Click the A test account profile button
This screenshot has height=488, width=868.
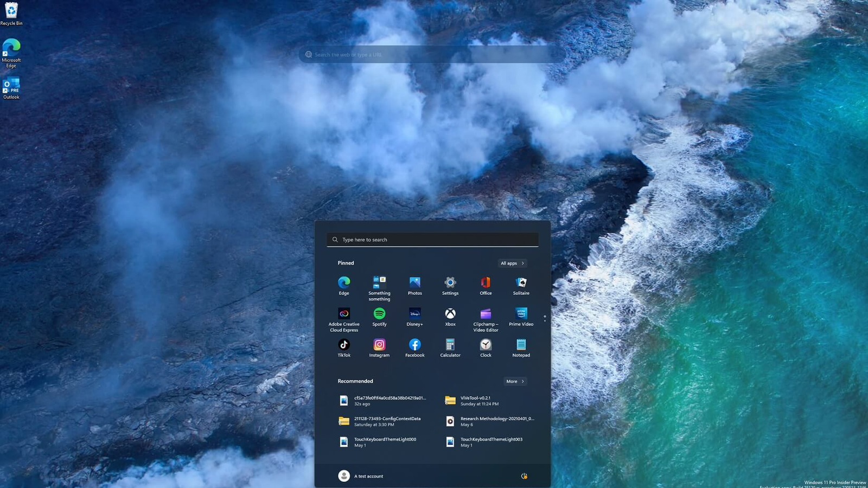pos(361,476)
